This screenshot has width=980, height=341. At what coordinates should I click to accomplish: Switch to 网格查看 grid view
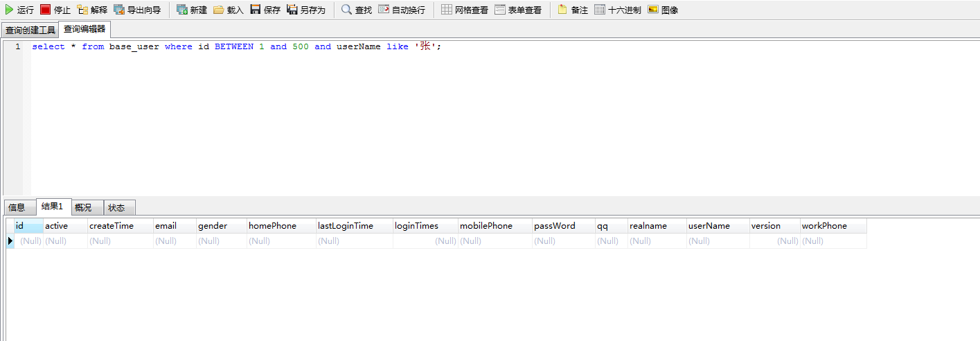click(x=465, y=10)
